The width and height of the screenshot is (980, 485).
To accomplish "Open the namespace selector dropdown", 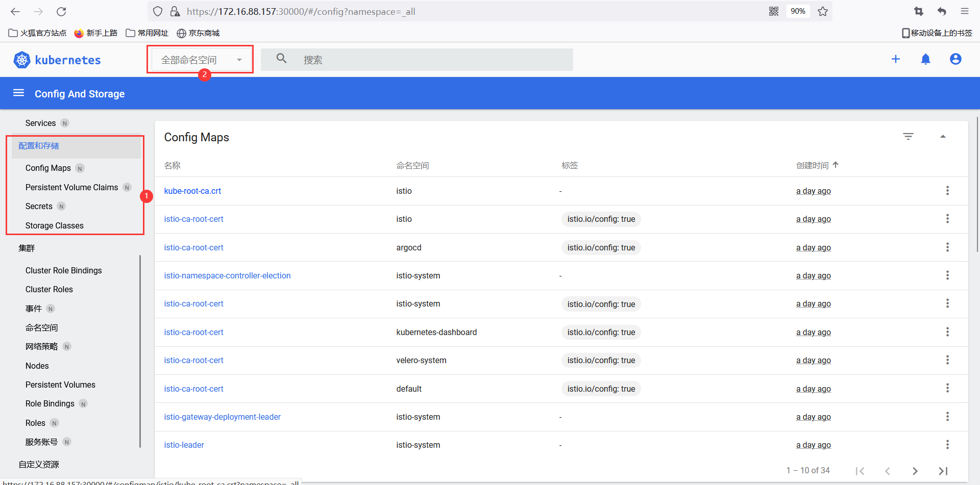I will (x=201, y=60).
